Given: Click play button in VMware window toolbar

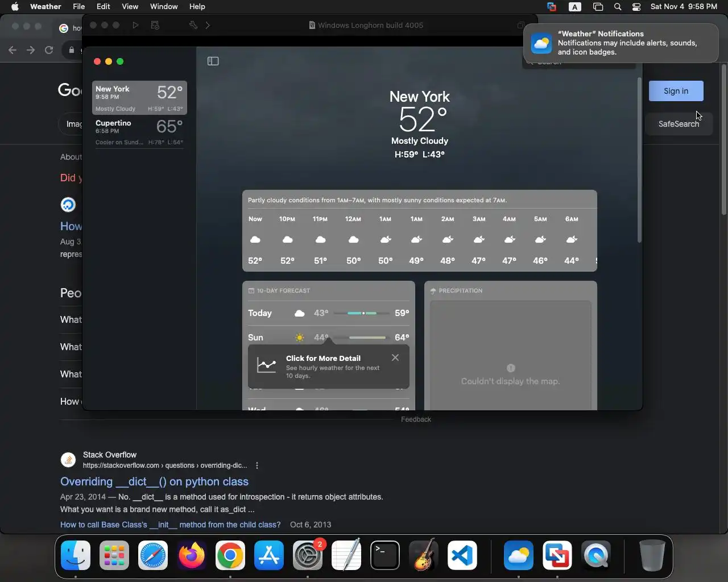Looking at the screenshot, I should pyautogui.click(x=135, y=25).
